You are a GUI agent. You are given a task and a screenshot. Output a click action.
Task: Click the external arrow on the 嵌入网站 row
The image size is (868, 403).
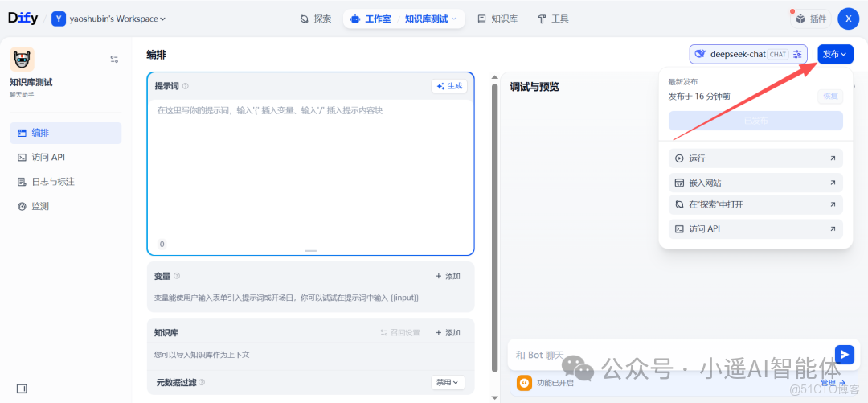coord(833,183)
